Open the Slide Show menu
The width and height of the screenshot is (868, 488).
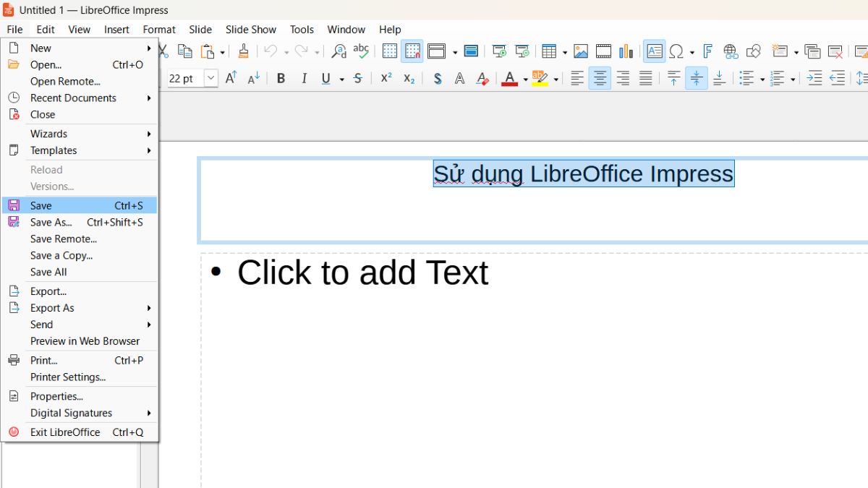(x=251, y=30)
